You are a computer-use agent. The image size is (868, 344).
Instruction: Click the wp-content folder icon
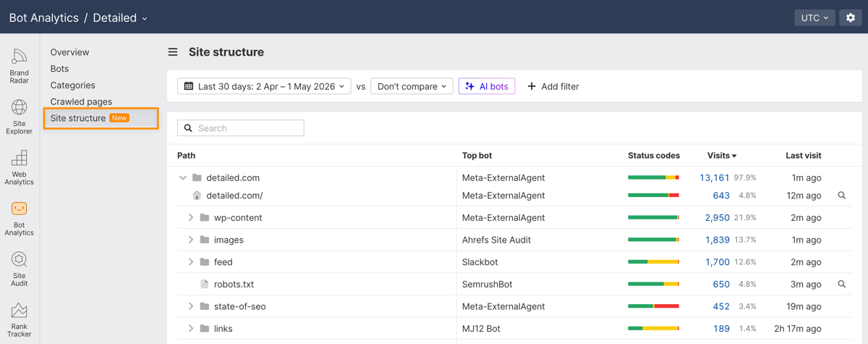click(205, 218)
